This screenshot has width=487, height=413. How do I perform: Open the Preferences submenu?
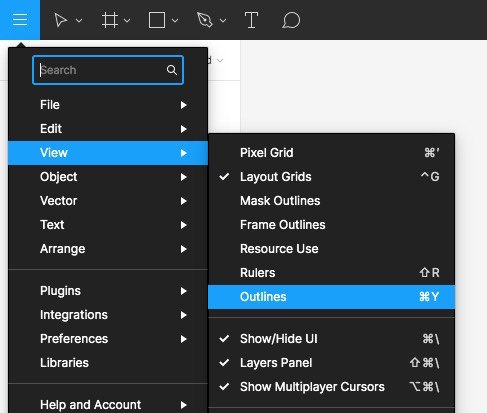coord(108,339)
